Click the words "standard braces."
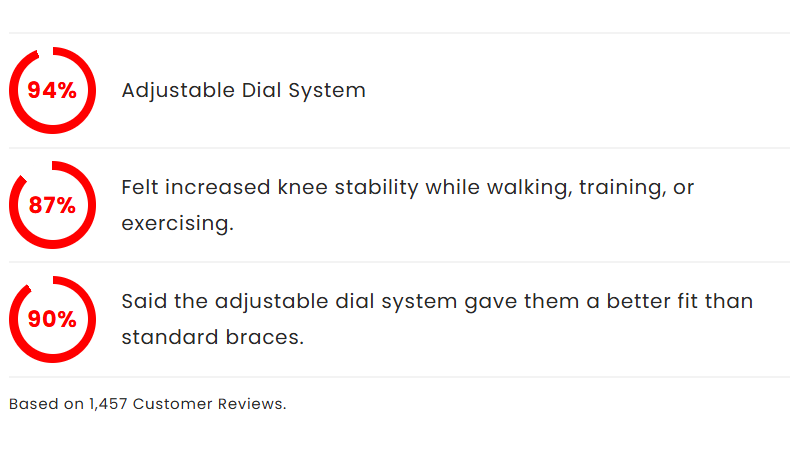804x464 pixels. tap(212, 337)
